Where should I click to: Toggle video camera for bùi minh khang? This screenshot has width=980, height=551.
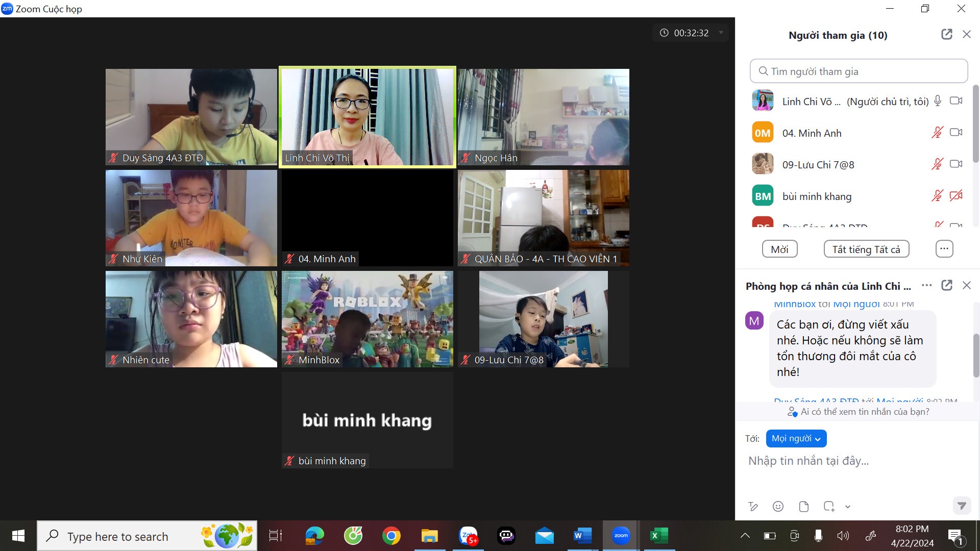tap(956, 195)
